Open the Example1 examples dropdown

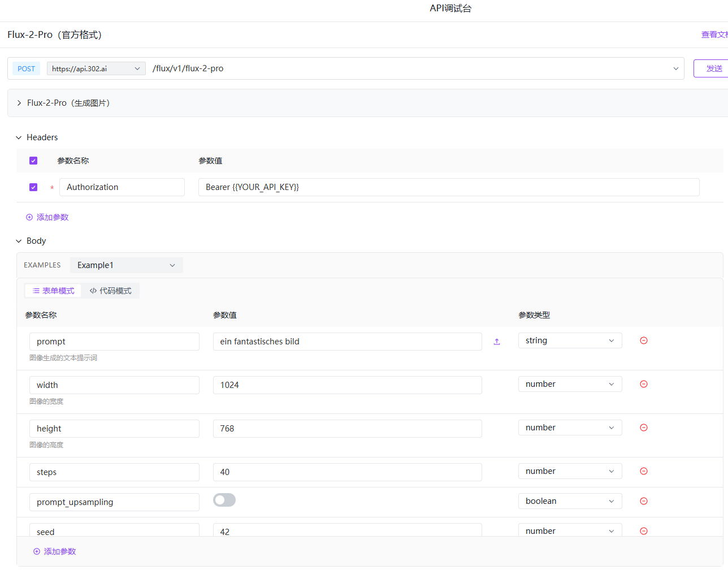click(x=126, y=265)
